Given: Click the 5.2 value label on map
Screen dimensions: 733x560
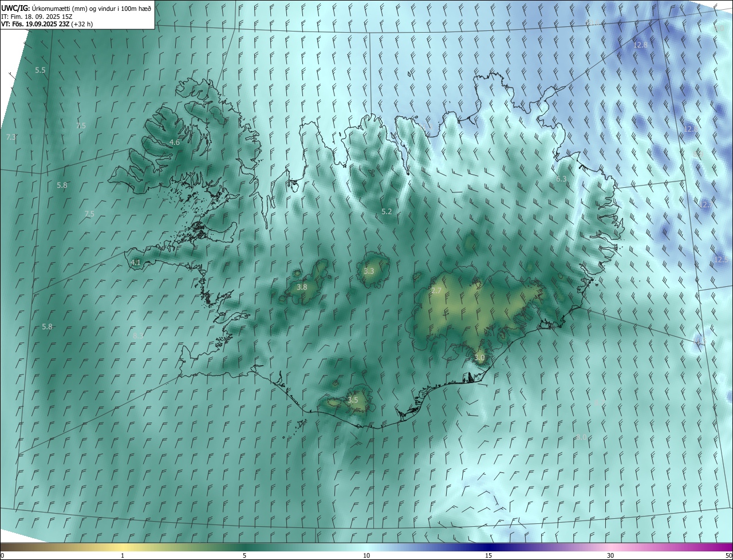Looking at the screenshot, I should 387,211.
